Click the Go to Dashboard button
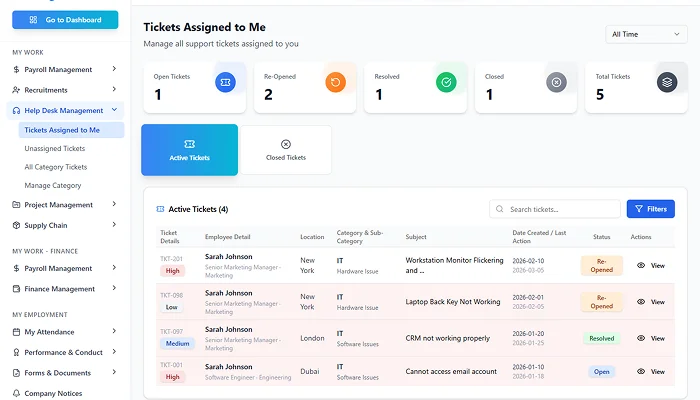 coord(65,19)
